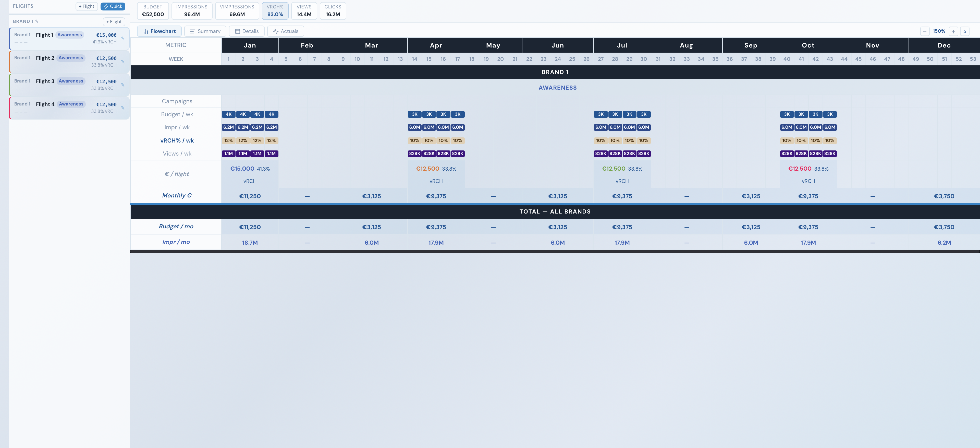Open the Actuals tab
Viewport: 980px width, 448px height.
coord(286,31)
